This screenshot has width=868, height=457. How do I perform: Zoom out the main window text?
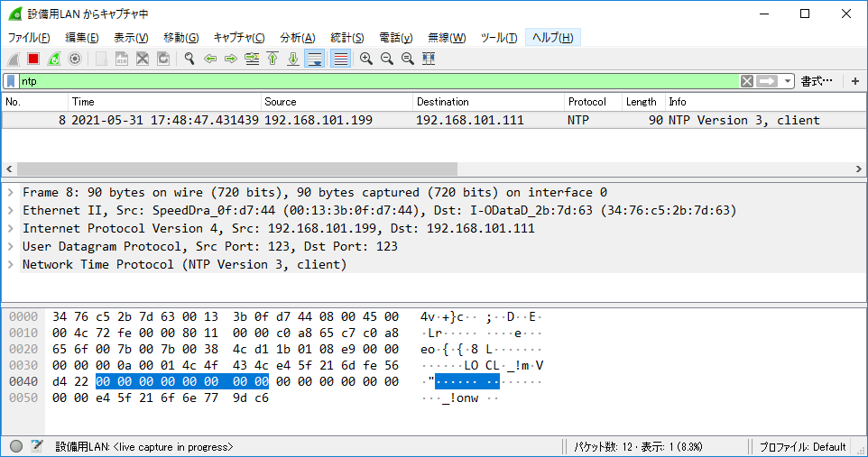(x=387, y=59)
